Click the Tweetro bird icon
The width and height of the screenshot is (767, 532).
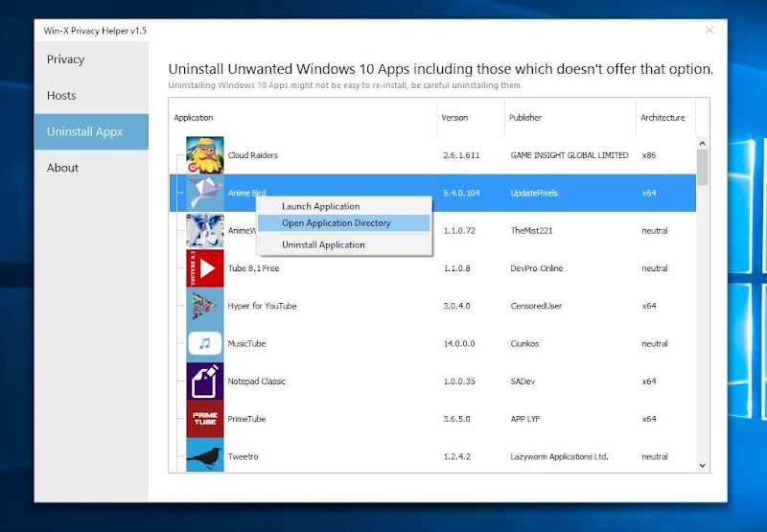[x=205, y=455]
